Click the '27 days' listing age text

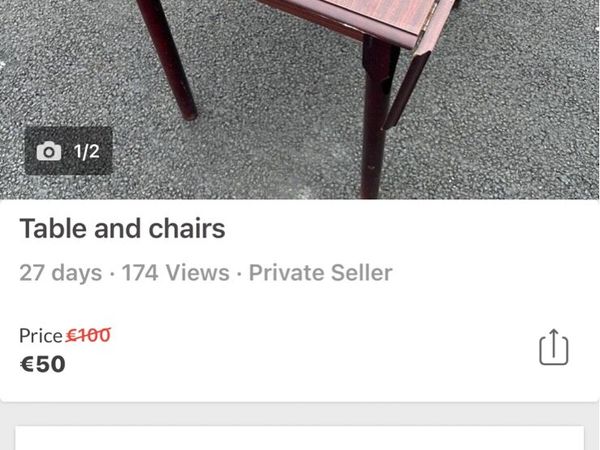60,273
